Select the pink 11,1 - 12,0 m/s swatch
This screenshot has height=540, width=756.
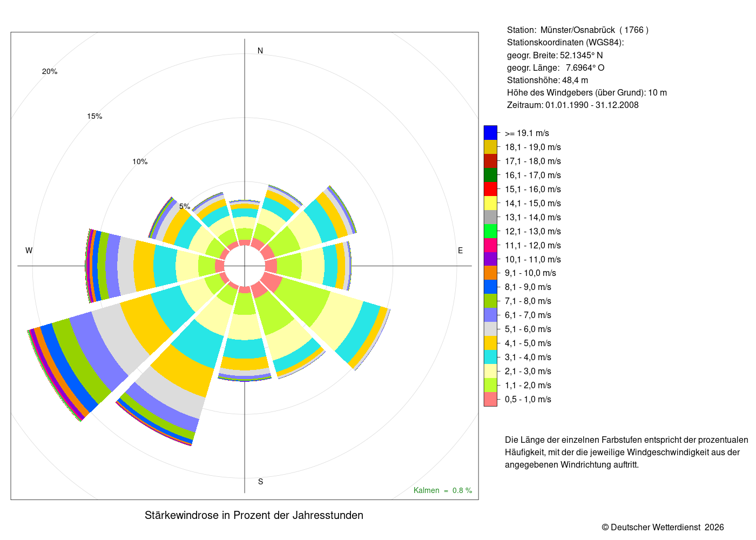coord(490,245)
